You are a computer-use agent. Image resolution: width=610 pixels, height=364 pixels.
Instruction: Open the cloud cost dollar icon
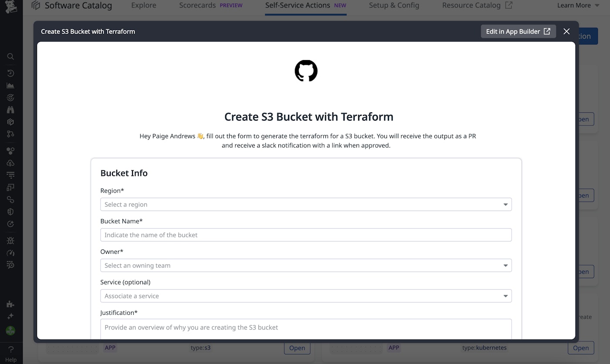click(x=11, y=163)
